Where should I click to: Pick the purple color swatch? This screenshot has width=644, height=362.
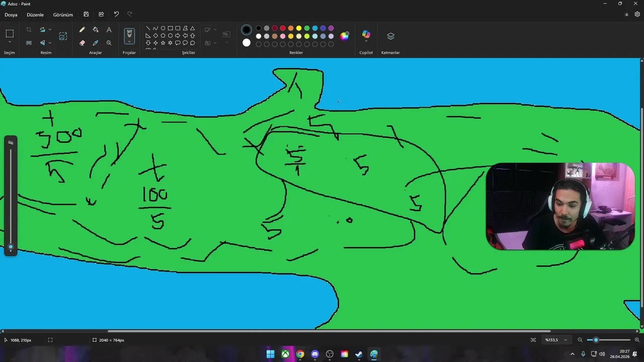coord(331,28)
